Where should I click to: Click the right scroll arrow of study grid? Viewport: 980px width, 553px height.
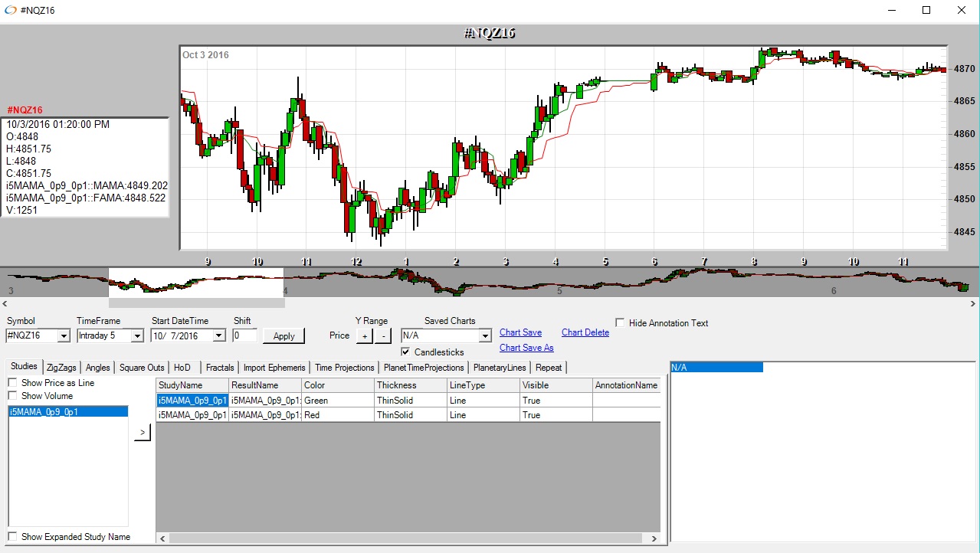[654, 538]
